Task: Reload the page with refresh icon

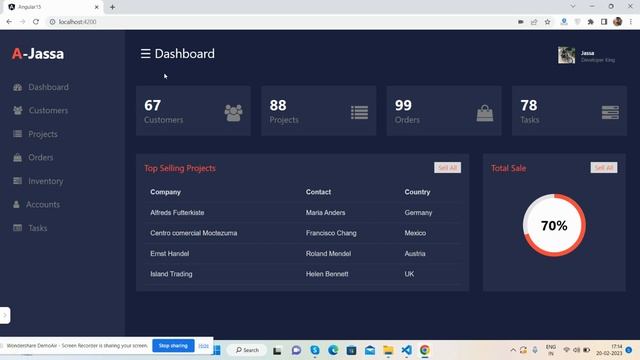Action: click(36, 22)
